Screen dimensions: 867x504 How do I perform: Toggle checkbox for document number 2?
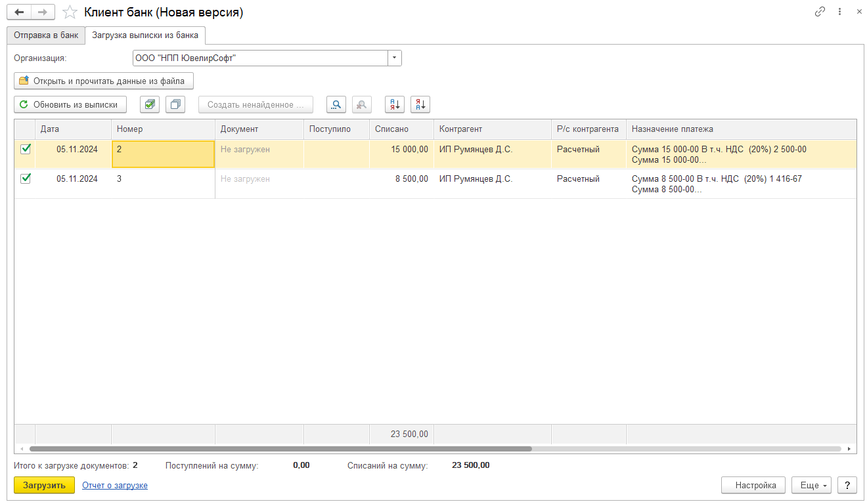click(26, 149)
